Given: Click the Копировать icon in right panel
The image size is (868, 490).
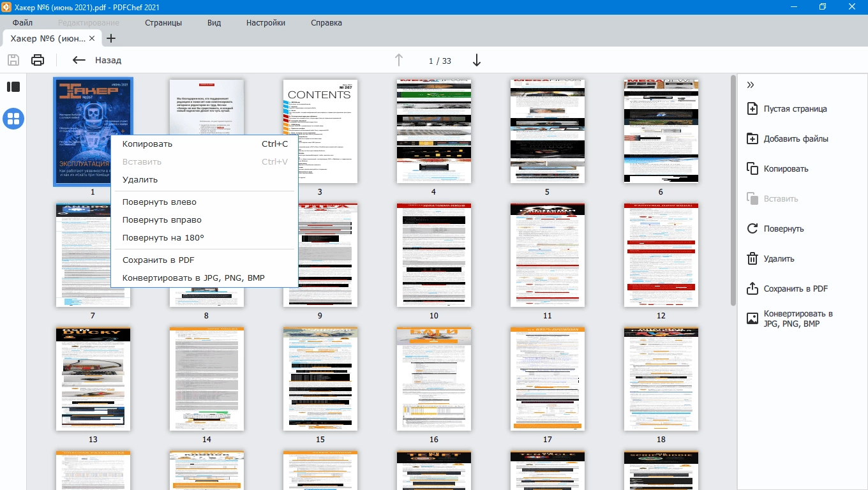Looking at the screenshot, I should coord(752,168).
